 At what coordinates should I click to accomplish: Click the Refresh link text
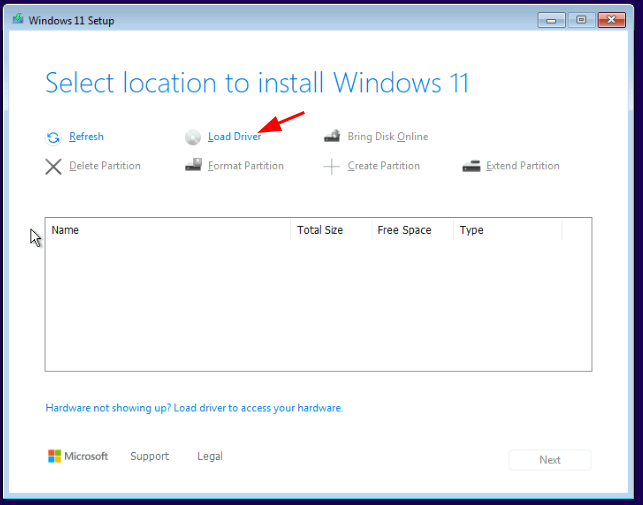coord(86,137)
